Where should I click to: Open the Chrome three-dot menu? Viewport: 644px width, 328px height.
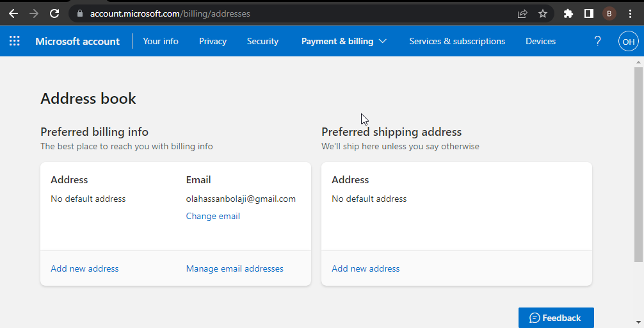(630, 13)
